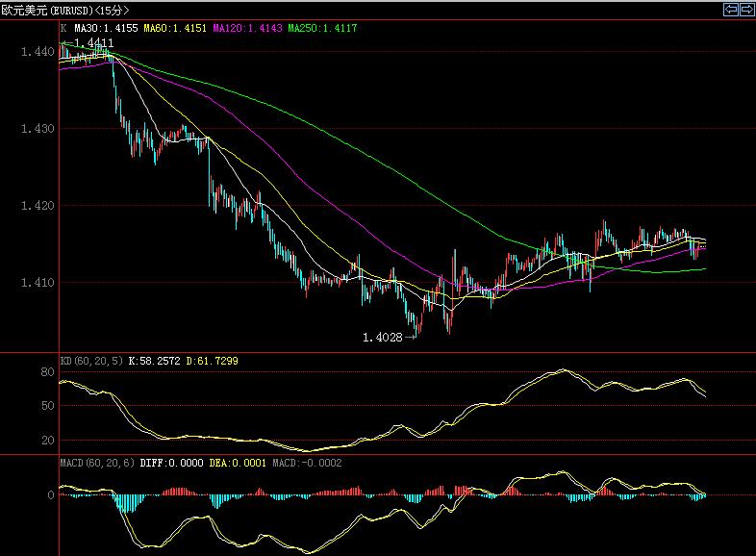
Task: Click the 50 level on KD axis
Action: tap(47, 406)
